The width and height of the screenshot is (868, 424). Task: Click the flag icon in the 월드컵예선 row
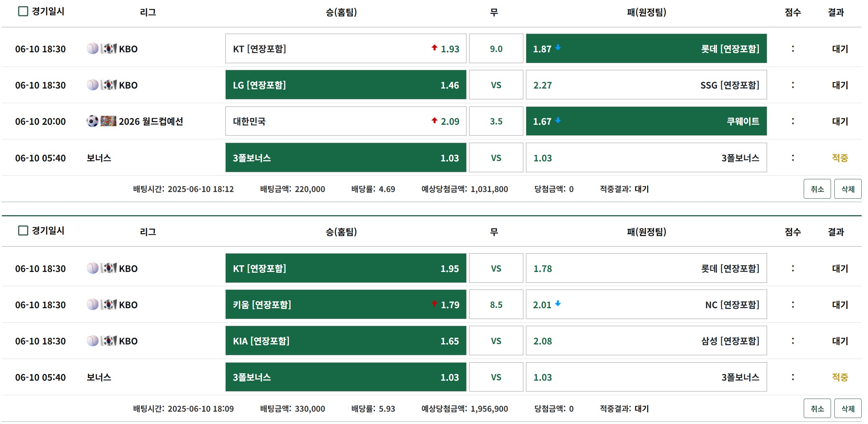(108, 121)
